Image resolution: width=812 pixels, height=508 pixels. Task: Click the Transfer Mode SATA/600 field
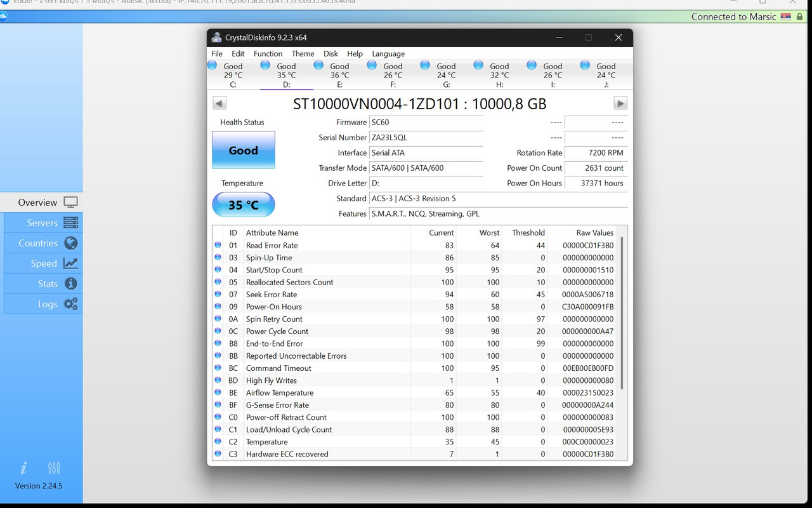(426, 168)
